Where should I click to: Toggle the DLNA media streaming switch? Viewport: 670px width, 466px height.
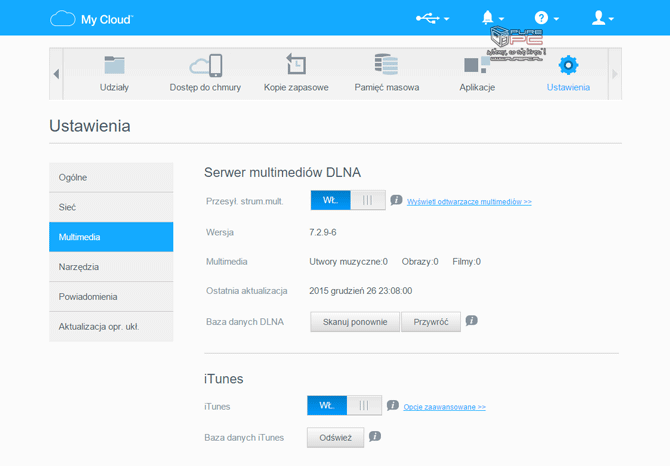[x=348, y=200]
